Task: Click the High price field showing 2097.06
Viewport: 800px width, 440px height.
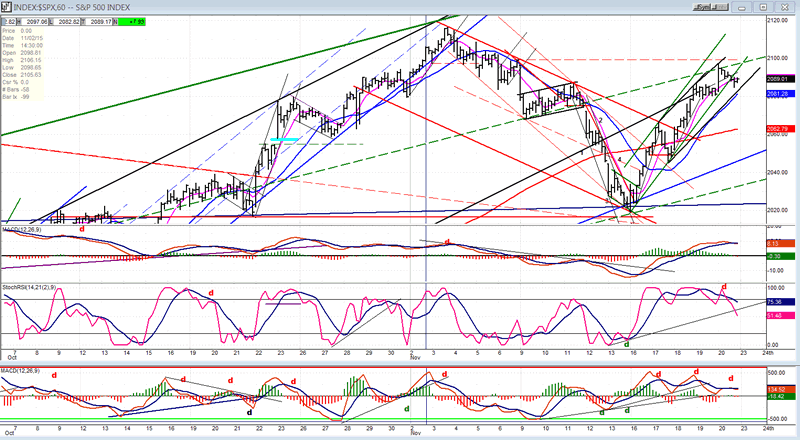Action: 33,21
